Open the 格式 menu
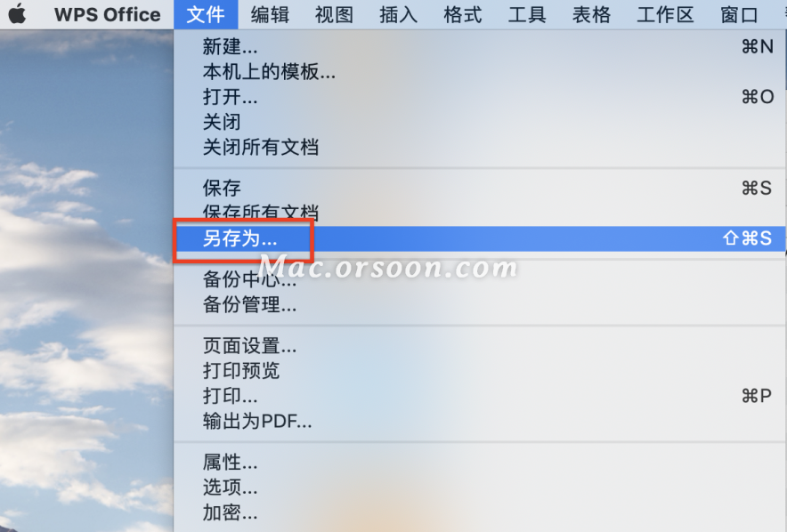This screenshot has height=532, width=787. [x=463, y=14]
